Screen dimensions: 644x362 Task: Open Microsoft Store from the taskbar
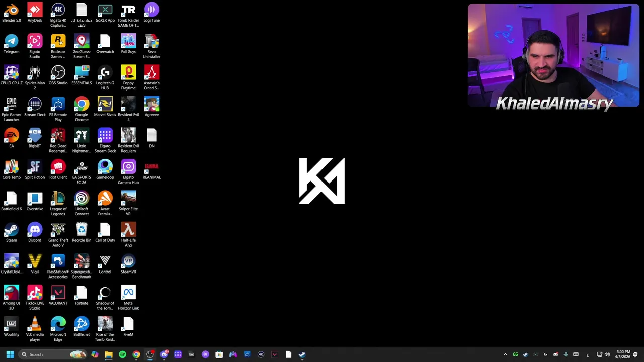(219, 354)
